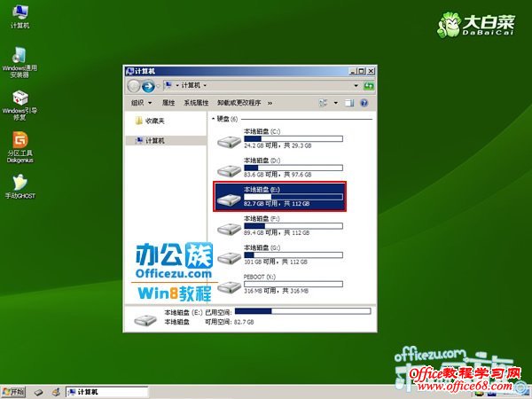Click the text 316 MB 可用, 共 316 MB
The height and width of the screenshot is (399, 532).
276,291
